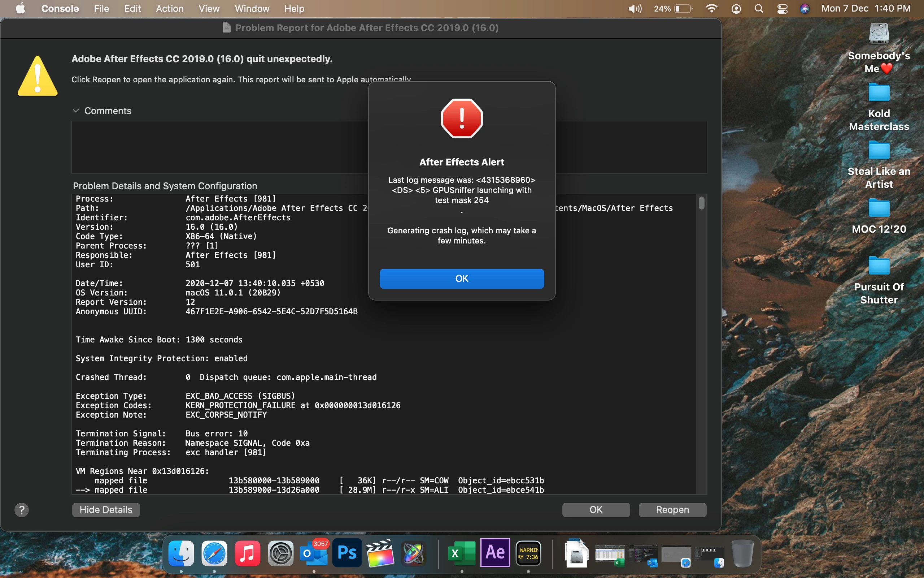924x578 pixels.
Task: Click the volume icon in menu bar
Action: 635,8
